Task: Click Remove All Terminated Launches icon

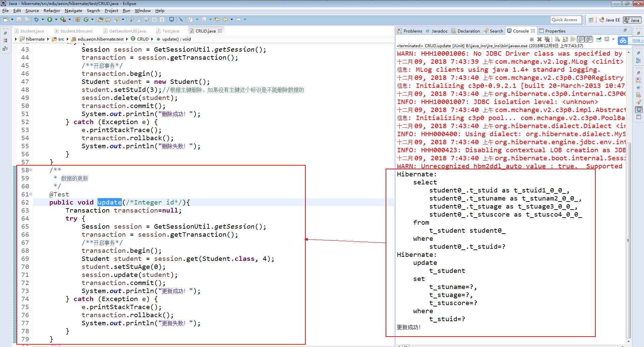Action: coord(547,39)
